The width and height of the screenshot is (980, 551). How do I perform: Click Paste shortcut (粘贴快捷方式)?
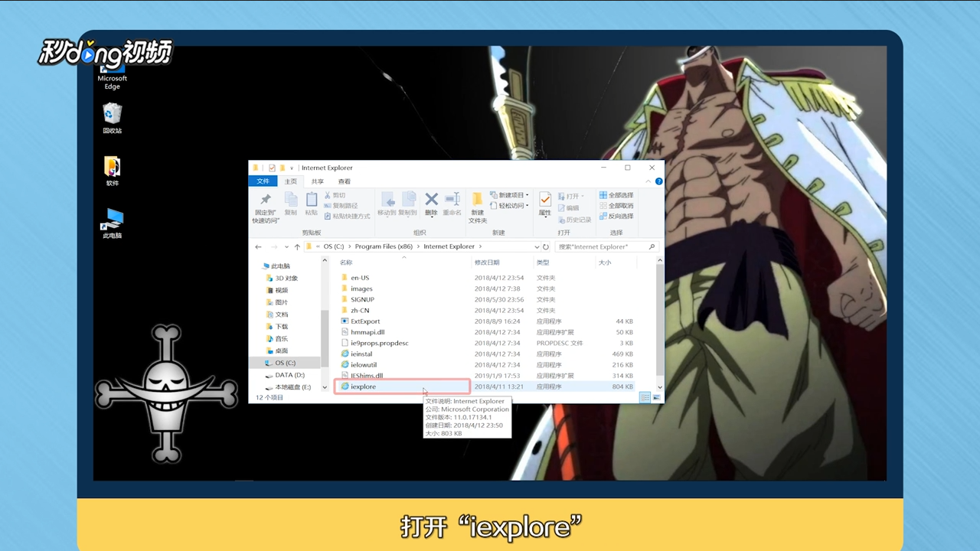[x=347, y=217]
